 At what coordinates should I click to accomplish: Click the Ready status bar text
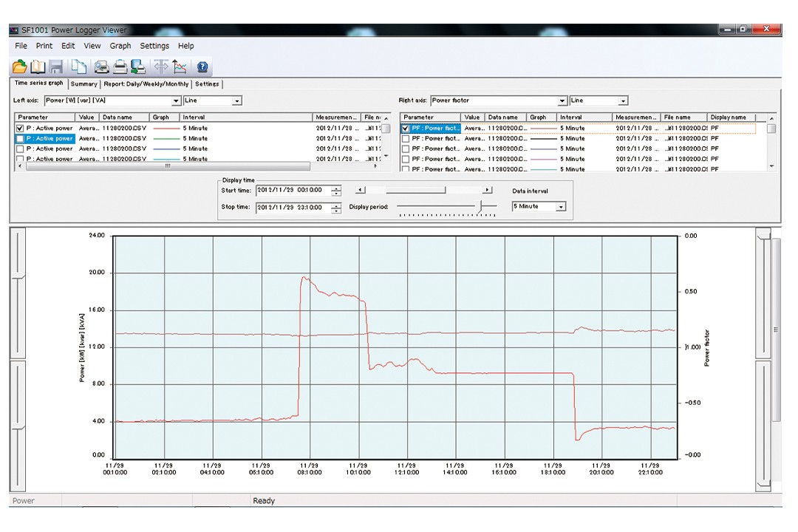[264, 501]
